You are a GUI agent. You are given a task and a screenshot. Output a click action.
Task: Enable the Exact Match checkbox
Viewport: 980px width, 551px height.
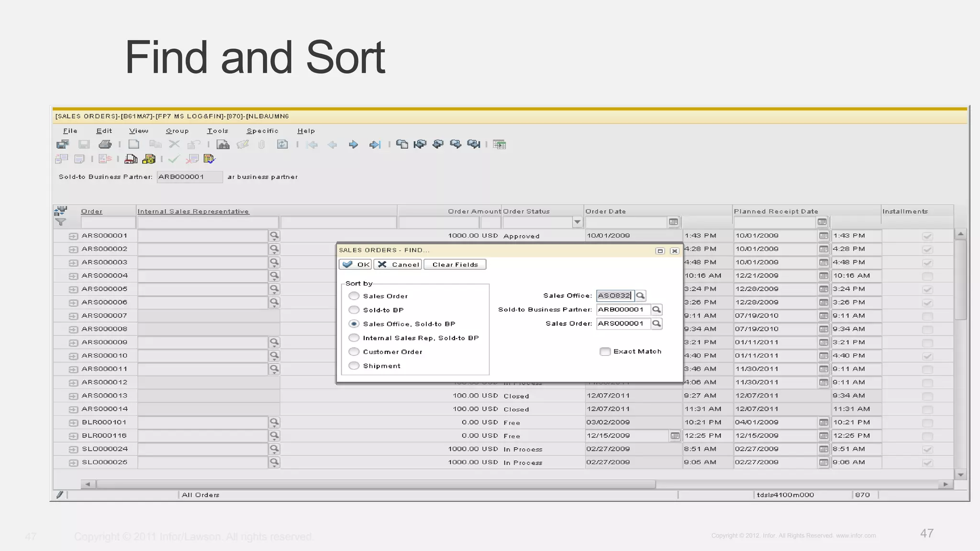coord(605,352)
